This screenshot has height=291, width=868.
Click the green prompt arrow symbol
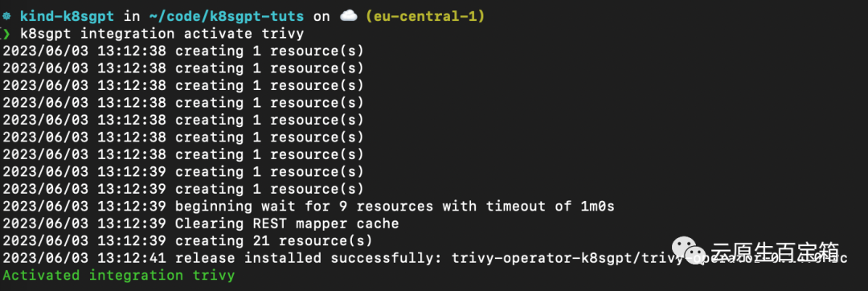coord(6,34)
